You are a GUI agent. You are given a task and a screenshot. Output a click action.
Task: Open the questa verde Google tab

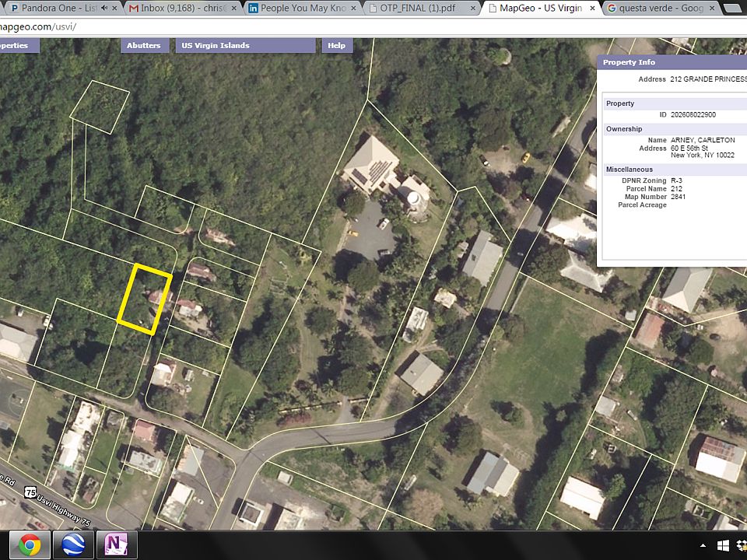point(661,8)
